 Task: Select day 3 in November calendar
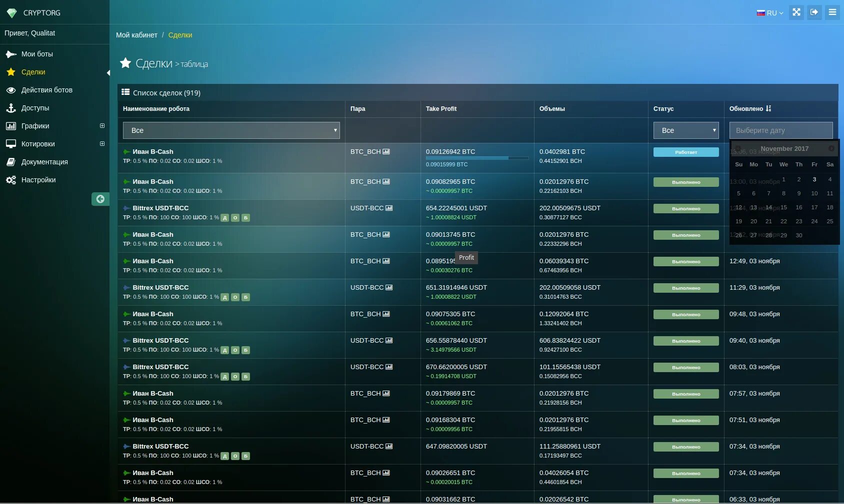[814, 179]
